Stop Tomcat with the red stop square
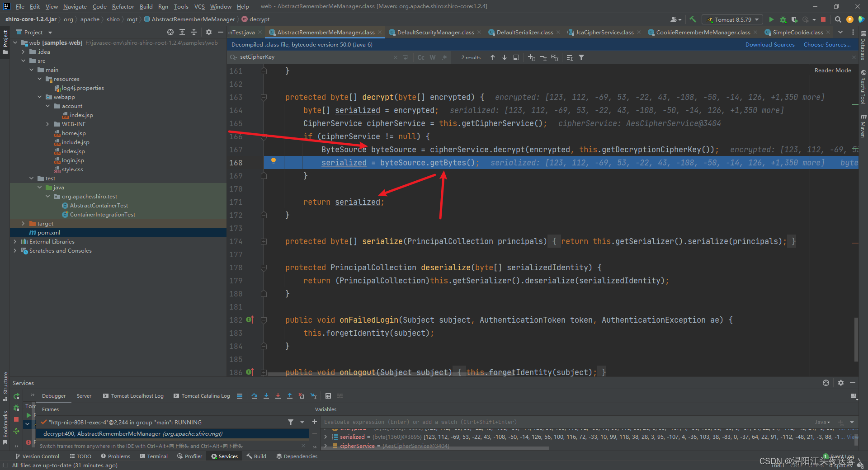 823,19
